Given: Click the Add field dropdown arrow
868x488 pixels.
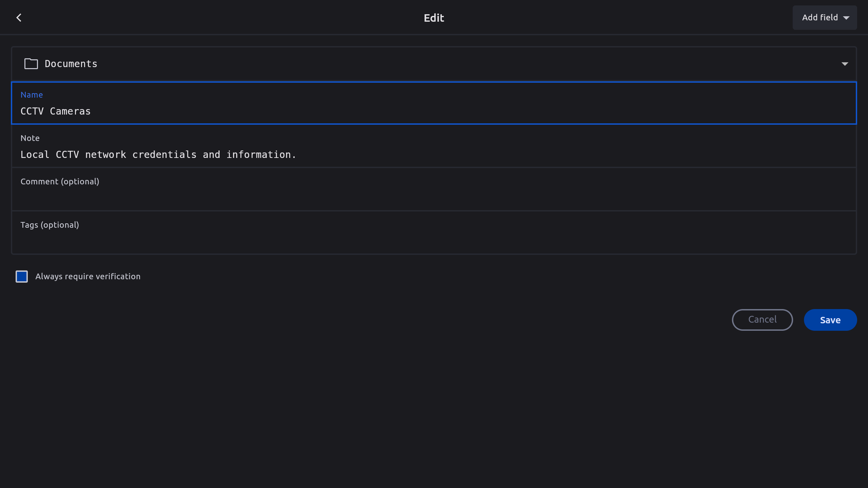Looking at the screenshot, I should [846, 18].
